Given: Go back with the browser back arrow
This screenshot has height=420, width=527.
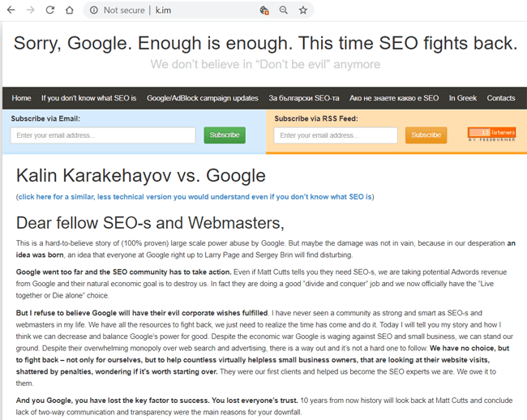Looking at the screenshot, I should (x=11, y=10).
